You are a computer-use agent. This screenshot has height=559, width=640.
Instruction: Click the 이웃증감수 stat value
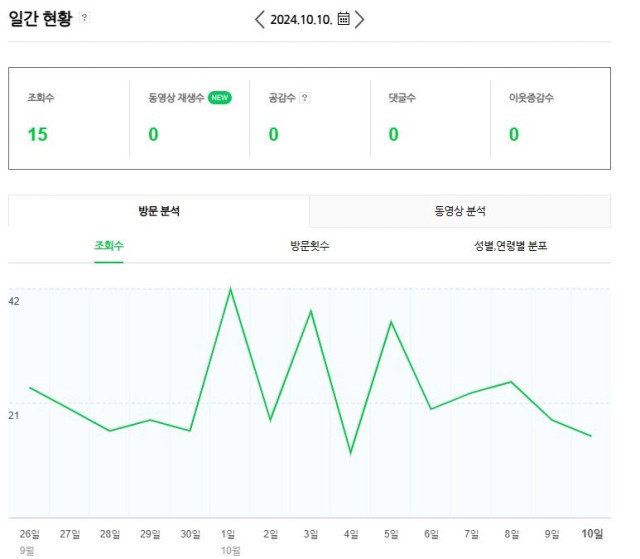[514, 135]
